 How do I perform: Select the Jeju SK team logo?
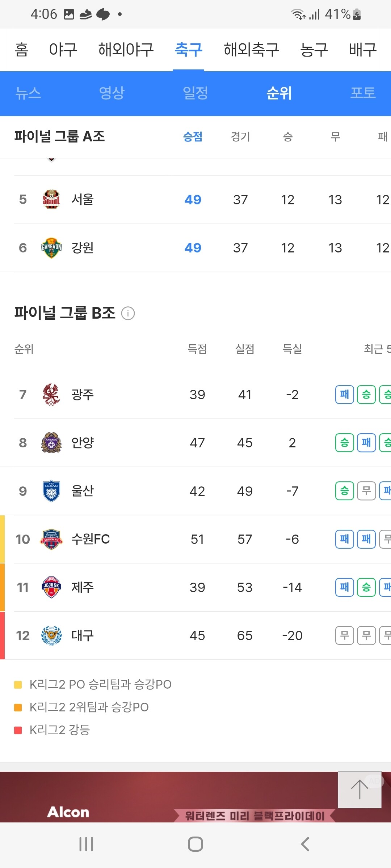tap(51, 587)
